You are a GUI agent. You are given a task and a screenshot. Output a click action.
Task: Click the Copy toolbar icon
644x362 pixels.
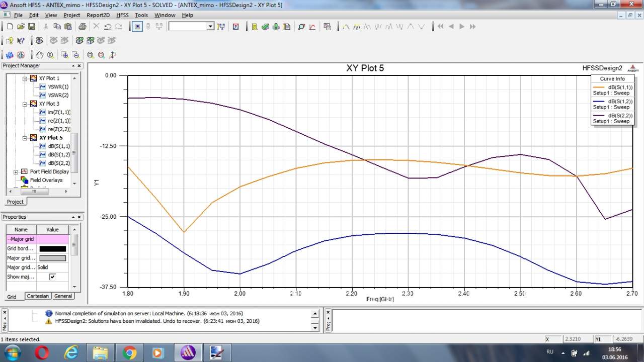click(57, 27)
